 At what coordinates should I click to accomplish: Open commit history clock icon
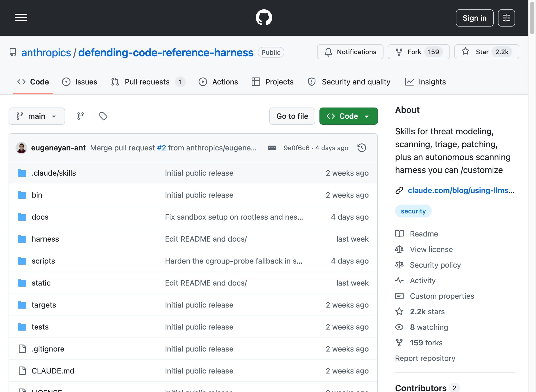(362, 148)
